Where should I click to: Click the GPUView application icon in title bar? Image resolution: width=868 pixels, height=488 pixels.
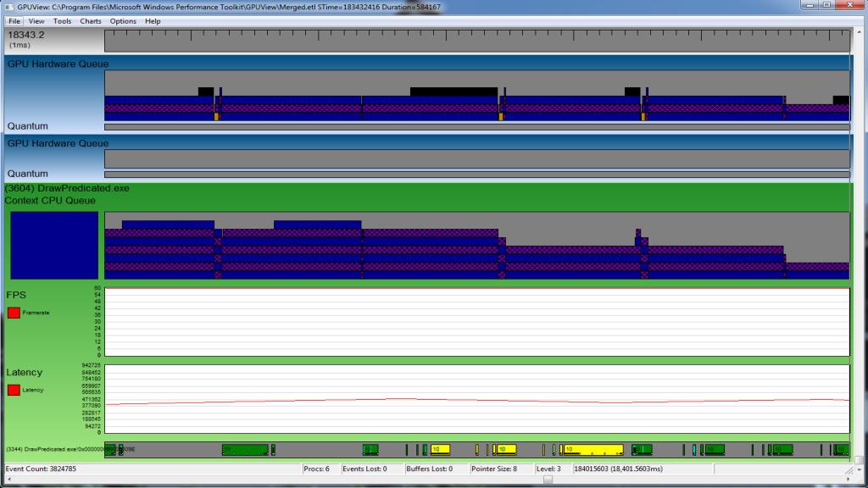8,7
